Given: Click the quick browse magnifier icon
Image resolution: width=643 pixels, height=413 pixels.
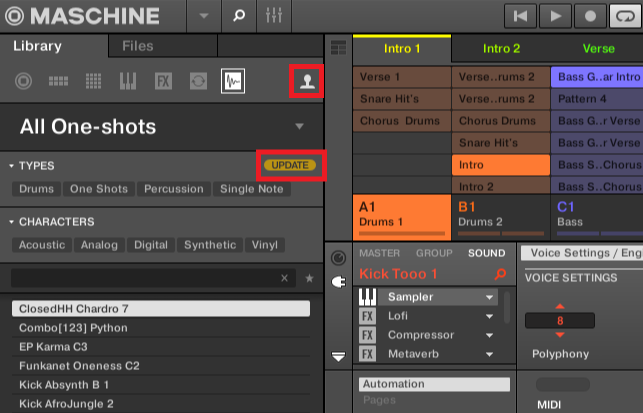Looking at the screenshot, I should (500, 274).
